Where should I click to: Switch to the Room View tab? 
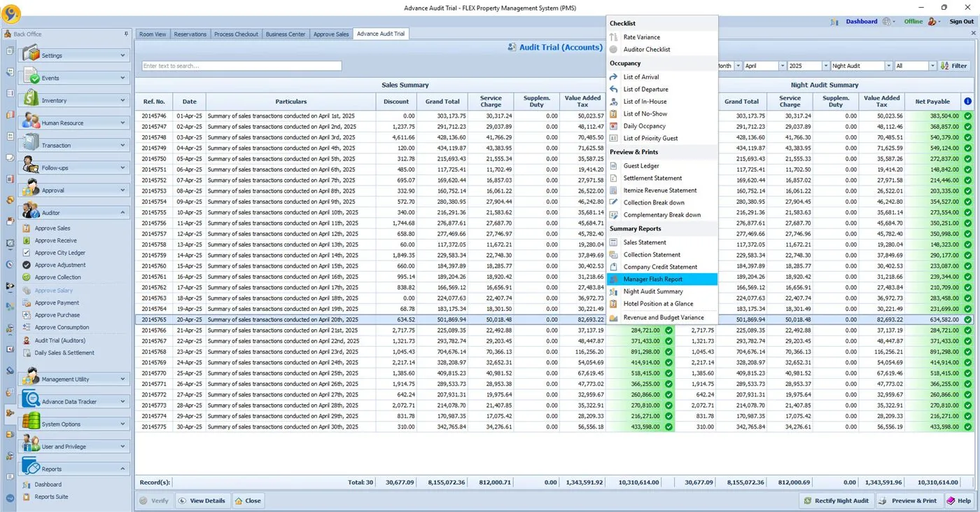153,34
